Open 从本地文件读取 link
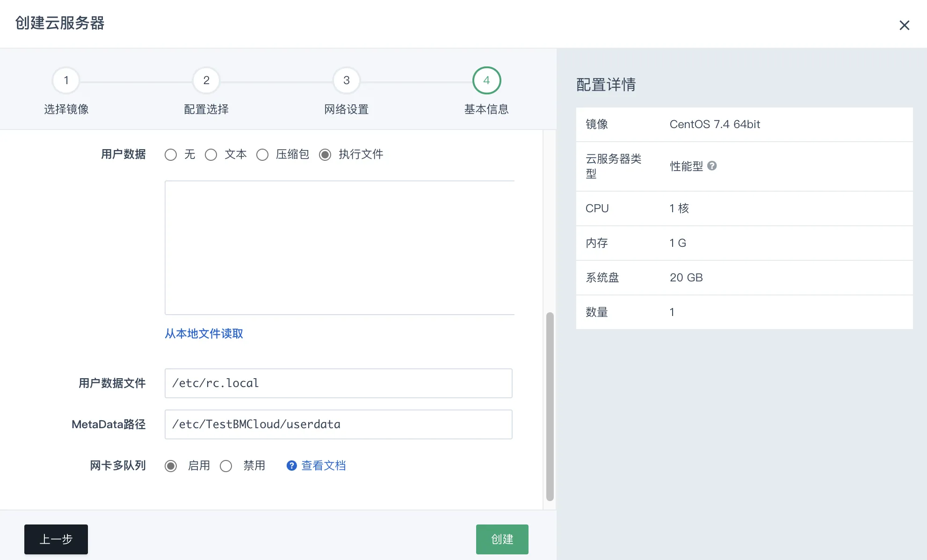 [203, 333]
